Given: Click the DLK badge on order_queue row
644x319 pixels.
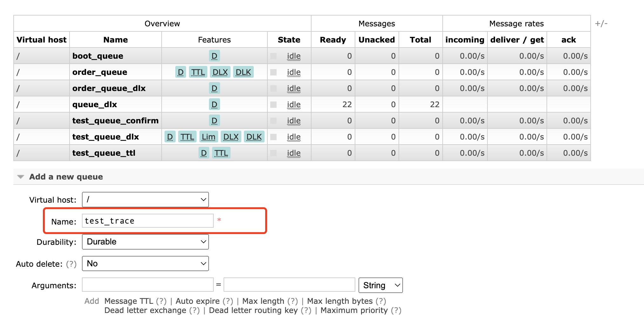Looking at the screenshot, I should [x=243, y=72].
